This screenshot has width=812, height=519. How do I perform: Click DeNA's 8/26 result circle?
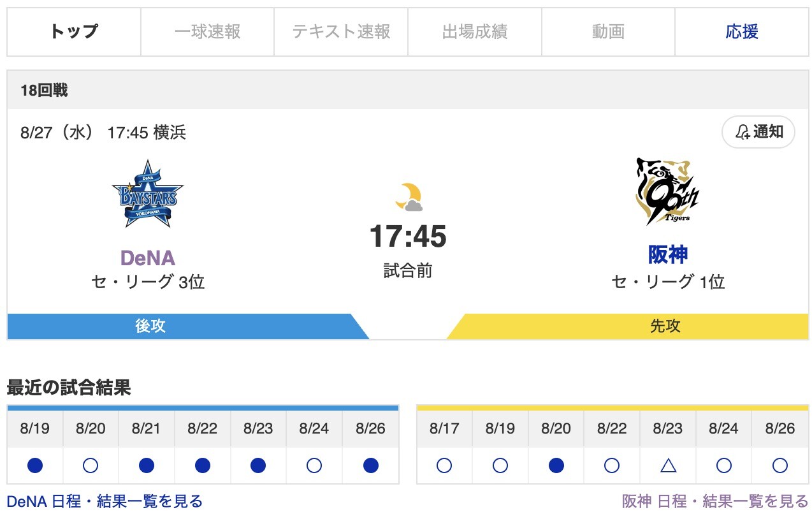pos(370,466)
